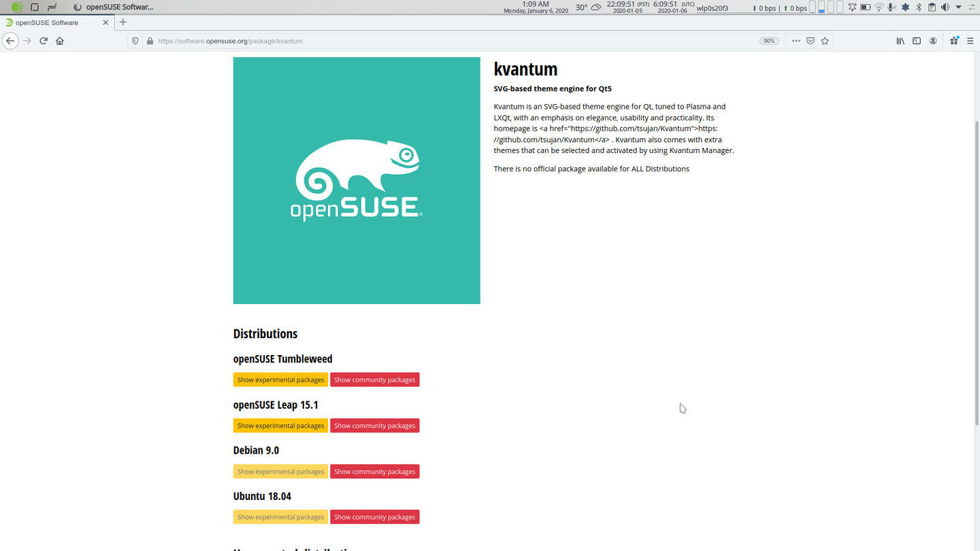Show experimental packages for Ubuntu 18.04
The height and width of the screenshot is (551, 980).
click(280, 517)
